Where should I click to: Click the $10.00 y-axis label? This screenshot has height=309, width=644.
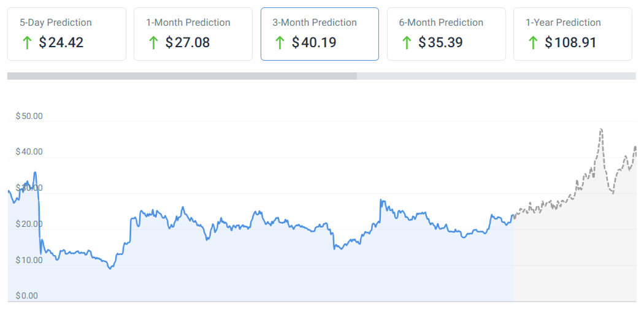pyautogui.click(x=29, y=260)
